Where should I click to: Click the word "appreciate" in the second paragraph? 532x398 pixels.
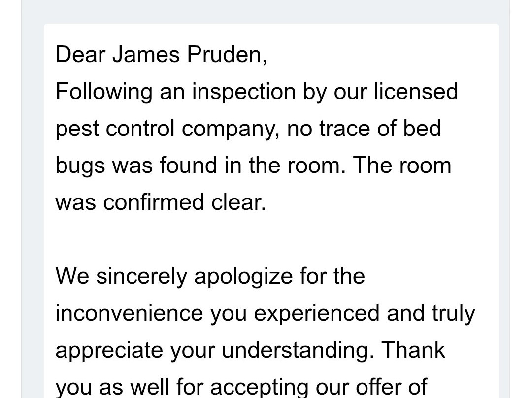click(109, 350)
